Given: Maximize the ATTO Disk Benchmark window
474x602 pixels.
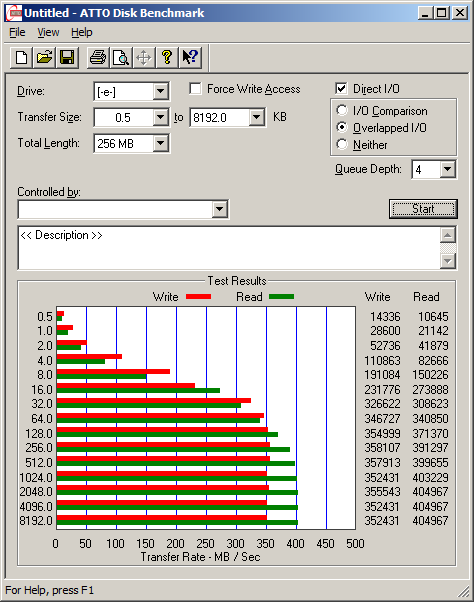Looking at the screenshot, I should (x=442, y=13).
